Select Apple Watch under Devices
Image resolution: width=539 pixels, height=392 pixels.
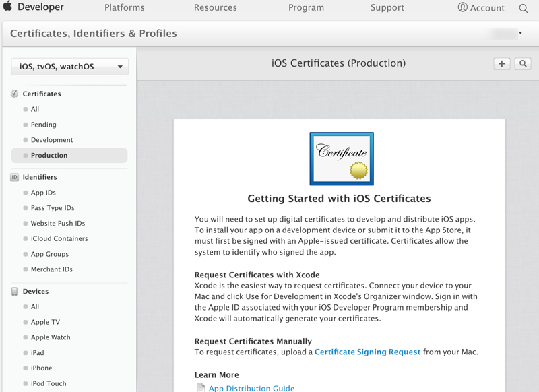point(51,337)
